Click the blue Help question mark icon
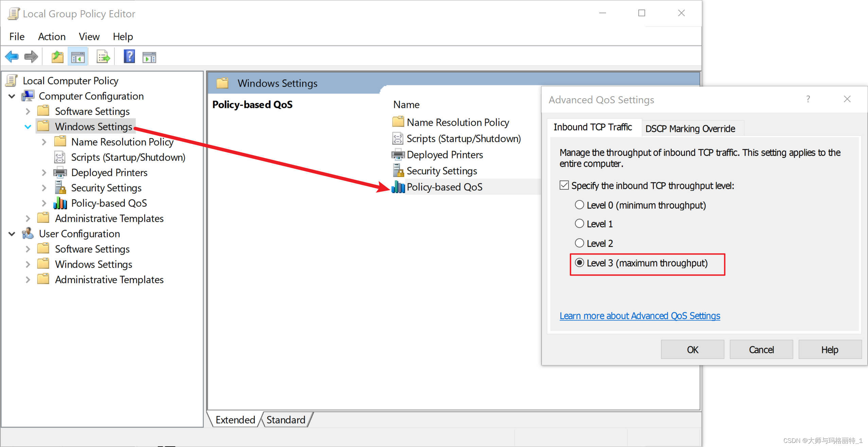The image size is (868, 447). click(129, 56)
